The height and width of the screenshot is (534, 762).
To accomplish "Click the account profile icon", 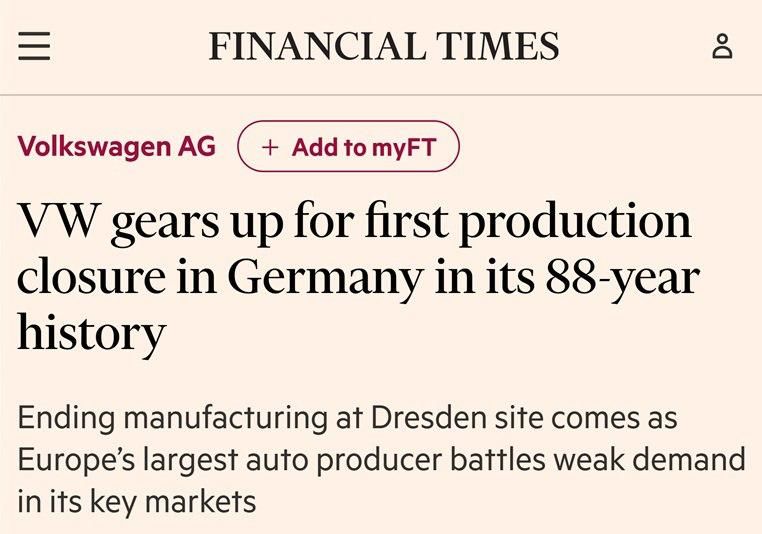I will [x=722, y=47].
